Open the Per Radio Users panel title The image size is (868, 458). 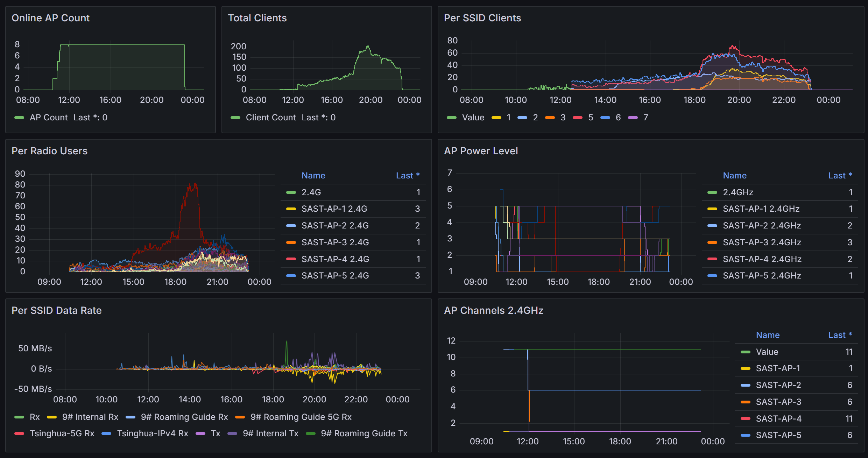tap(49, 151)
